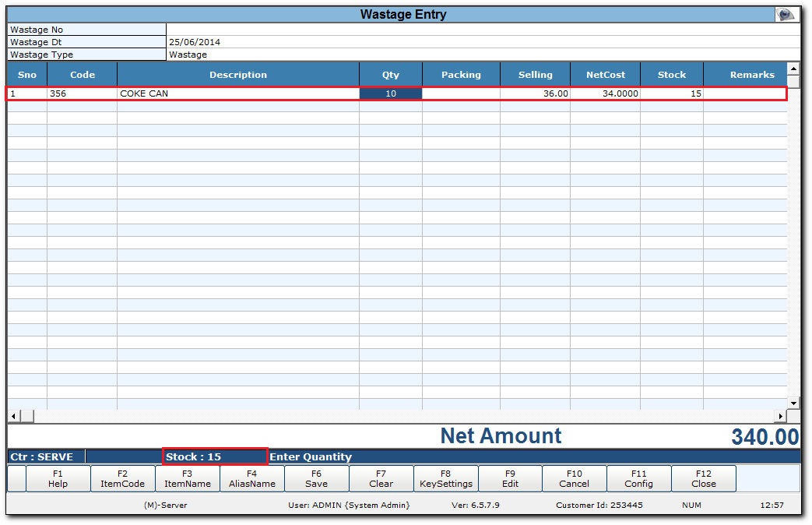Click the Qty cell showing 10

point(390,93)
